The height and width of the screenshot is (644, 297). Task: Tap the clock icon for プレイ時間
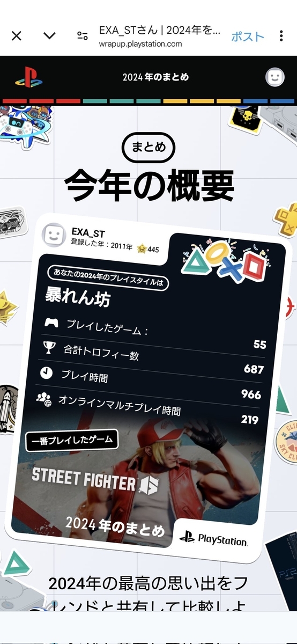point(46,372)
